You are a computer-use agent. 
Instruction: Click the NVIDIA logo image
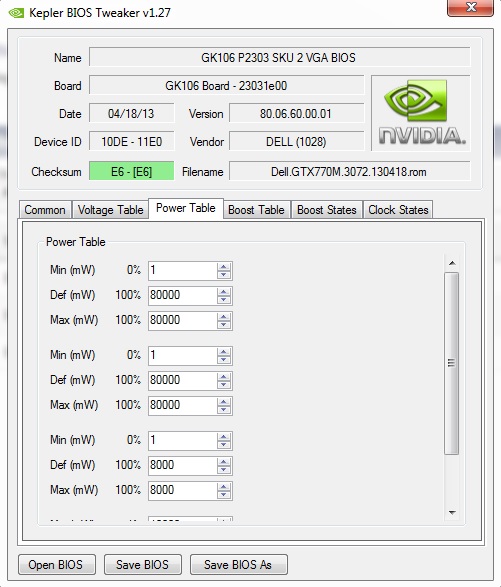tap(421, 113)
